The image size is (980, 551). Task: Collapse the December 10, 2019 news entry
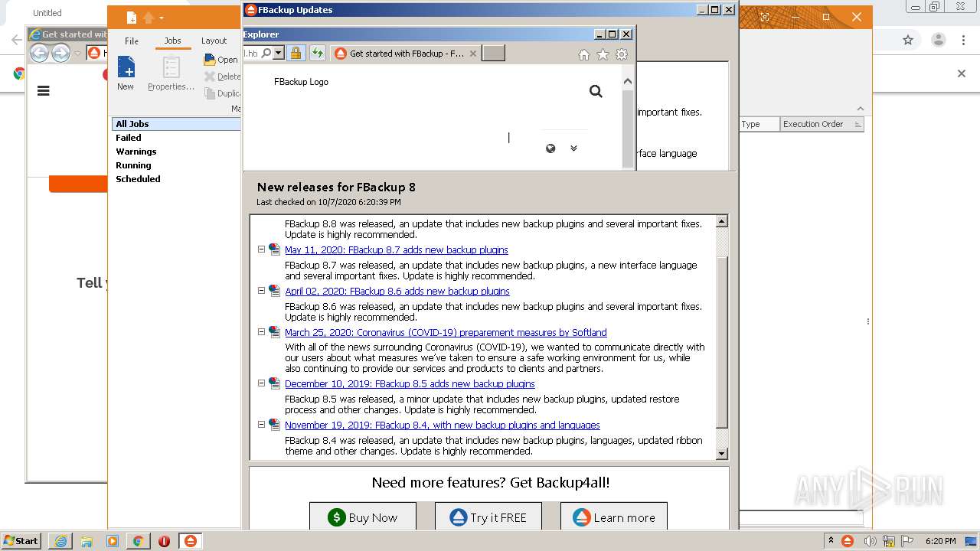click(x=261, y=383)
